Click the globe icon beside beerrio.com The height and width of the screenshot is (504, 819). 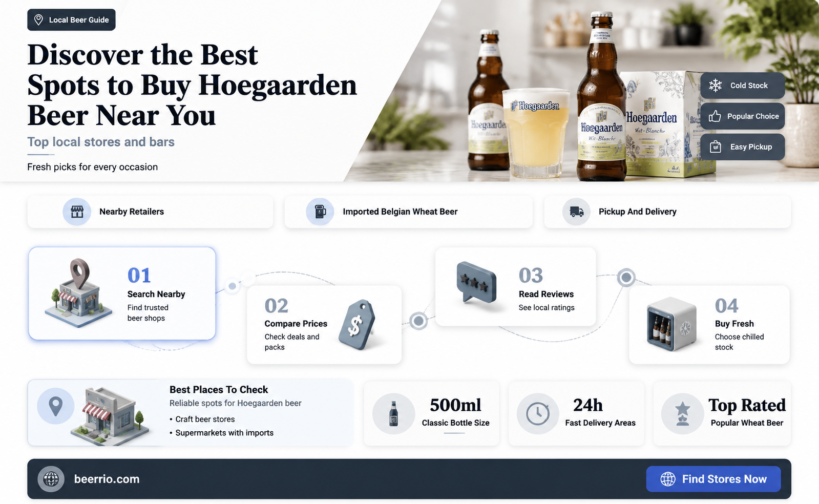51,479
